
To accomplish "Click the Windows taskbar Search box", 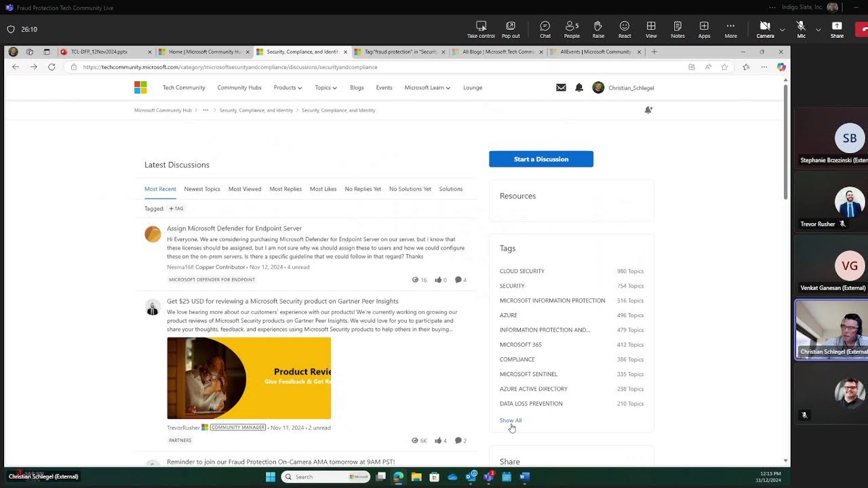I will pos(325,476).
